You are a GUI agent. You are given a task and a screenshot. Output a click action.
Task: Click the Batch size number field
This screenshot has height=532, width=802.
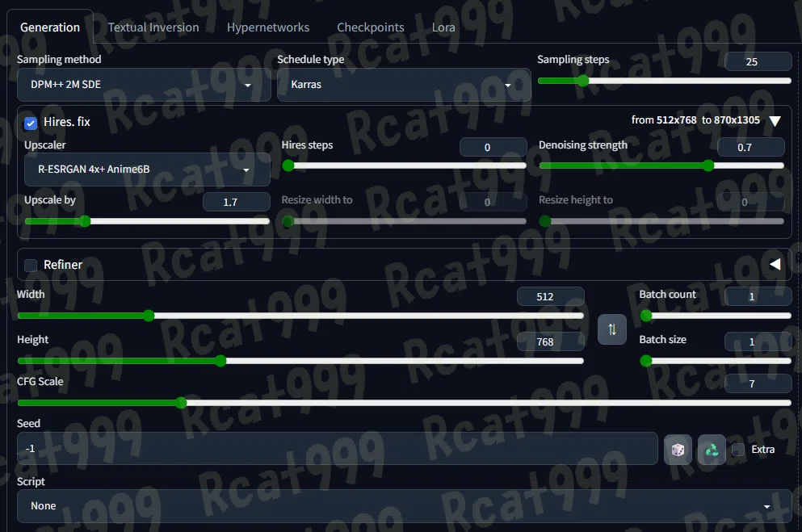[x=758, y=342]
